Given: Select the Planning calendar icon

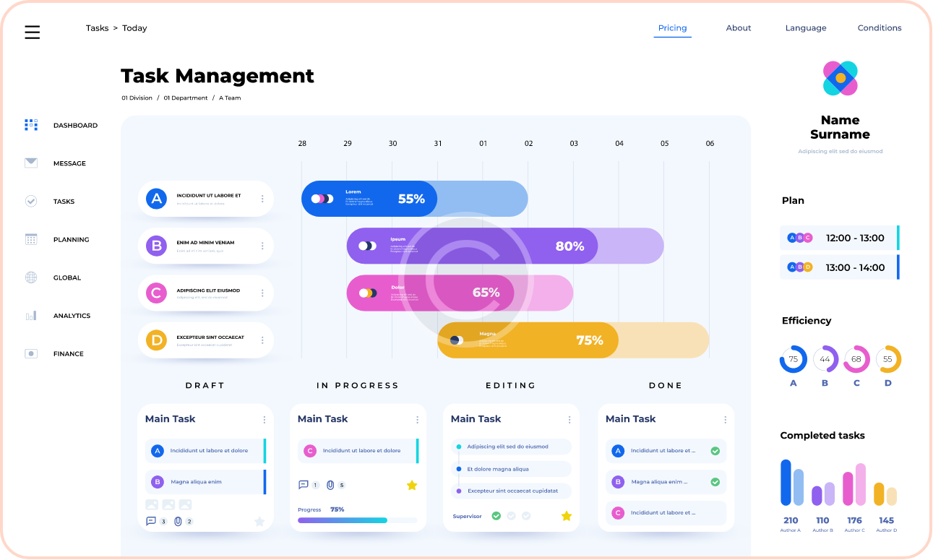Looking at the screenshot, I should (x=31, y=239).
